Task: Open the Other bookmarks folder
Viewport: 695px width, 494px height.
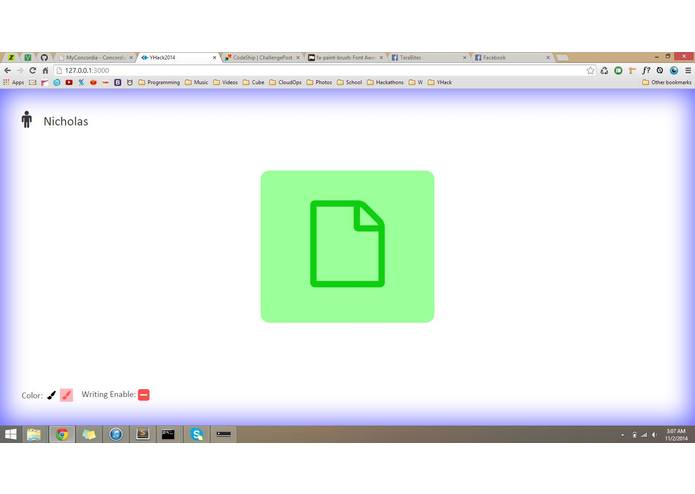Action: click(667, 82)
